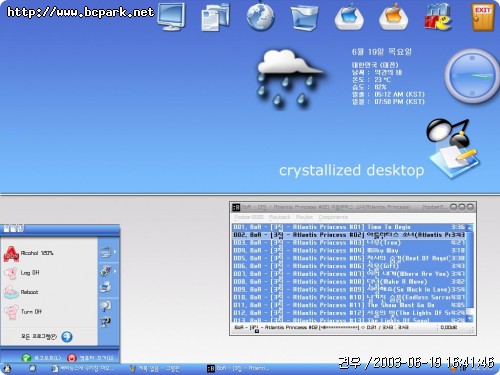Screen dimensions: 500x375
Task: Open the blue recycle bin dock icon
Action: (304, 18)
